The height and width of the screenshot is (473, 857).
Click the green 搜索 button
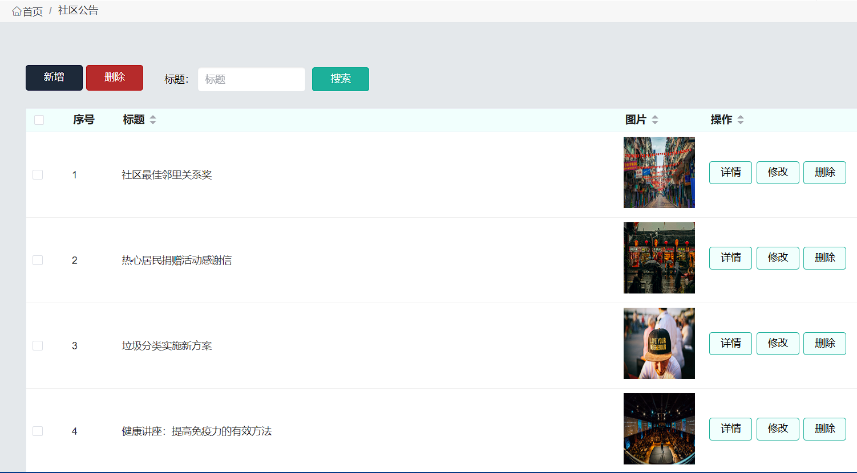[340, 79]
